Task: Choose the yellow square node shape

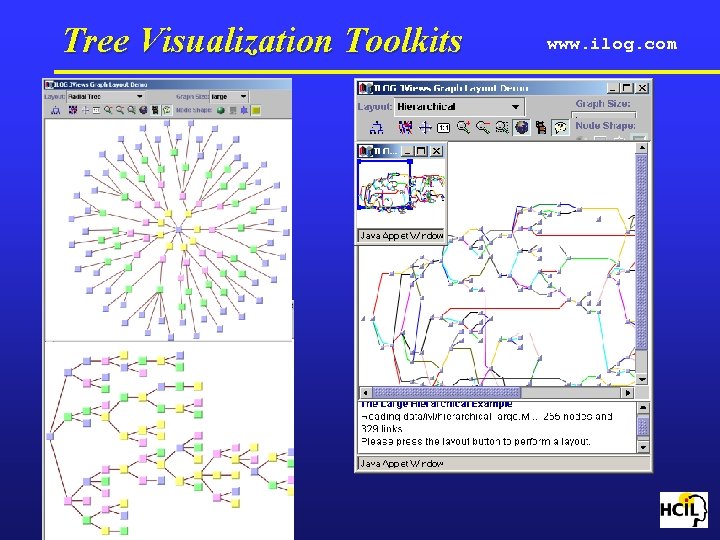Action: click(x=256, y=110)
